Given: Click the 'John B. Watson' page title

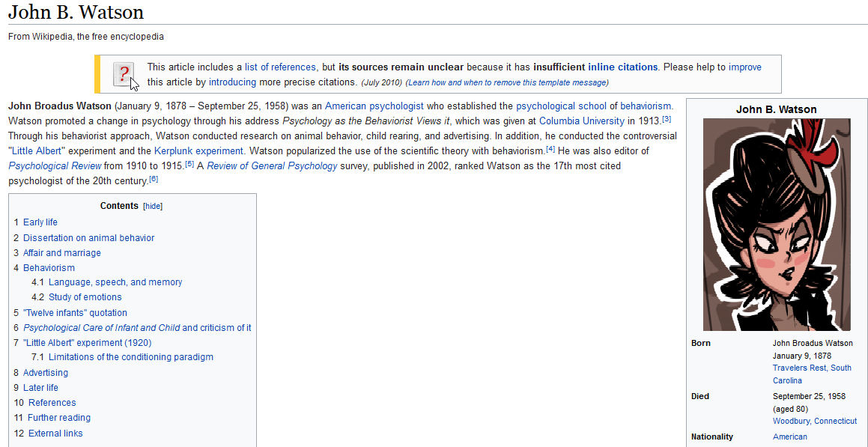Looking at the screenshot, I should [76, 12].
